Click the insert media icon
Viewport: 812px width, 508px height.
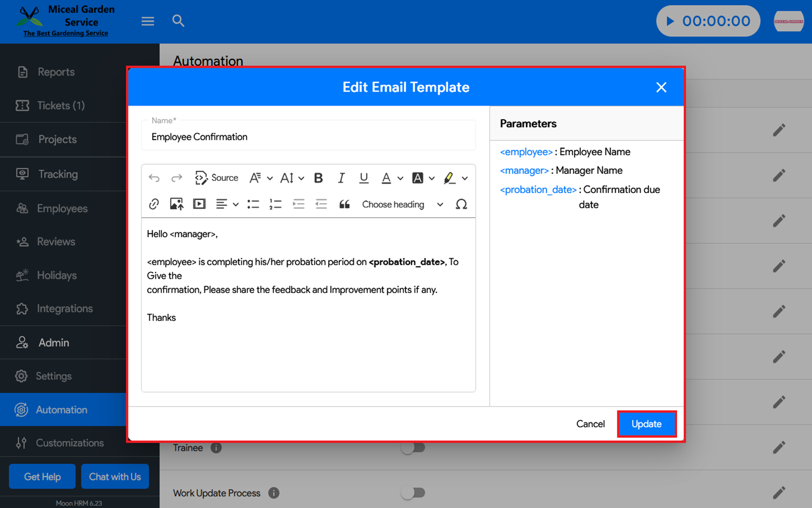(199, 204)
